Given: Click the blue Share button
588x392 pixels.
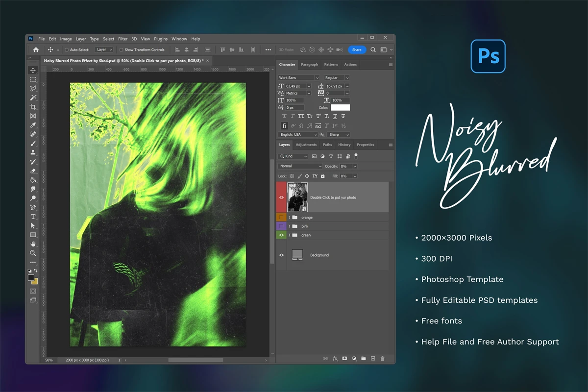Looking at the screenshot, I should pos(357,49).
